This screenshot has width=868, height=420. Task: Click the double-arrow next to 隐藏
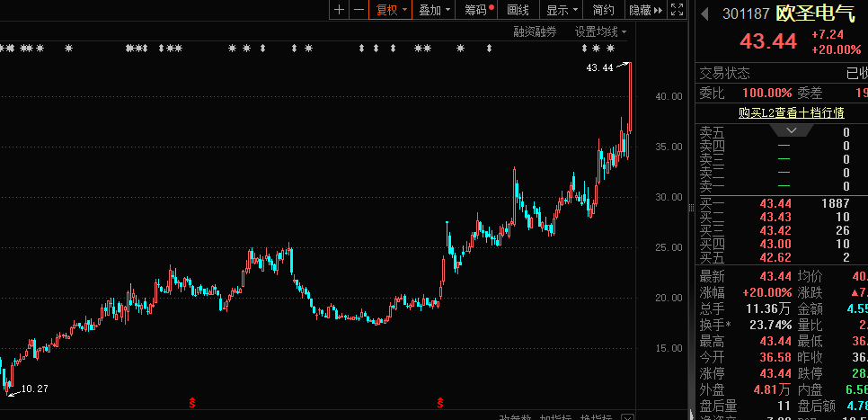[x=659, y=10]
